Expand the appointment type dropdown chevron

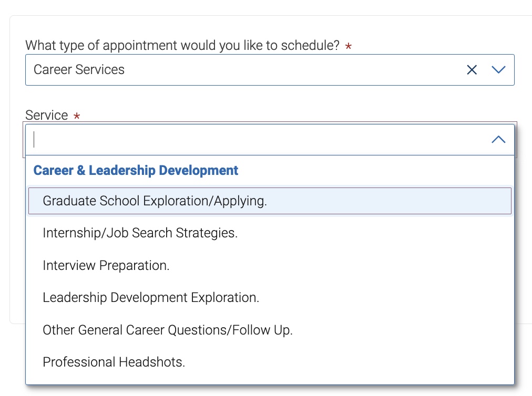(498, 70)
